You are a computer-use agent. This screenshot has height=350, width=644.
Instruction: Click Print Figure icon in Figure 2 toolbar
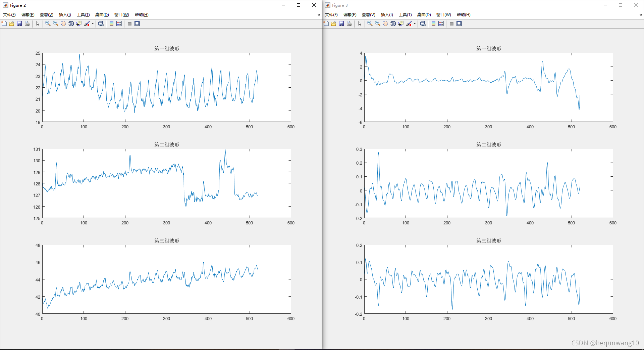click(27, 24)
